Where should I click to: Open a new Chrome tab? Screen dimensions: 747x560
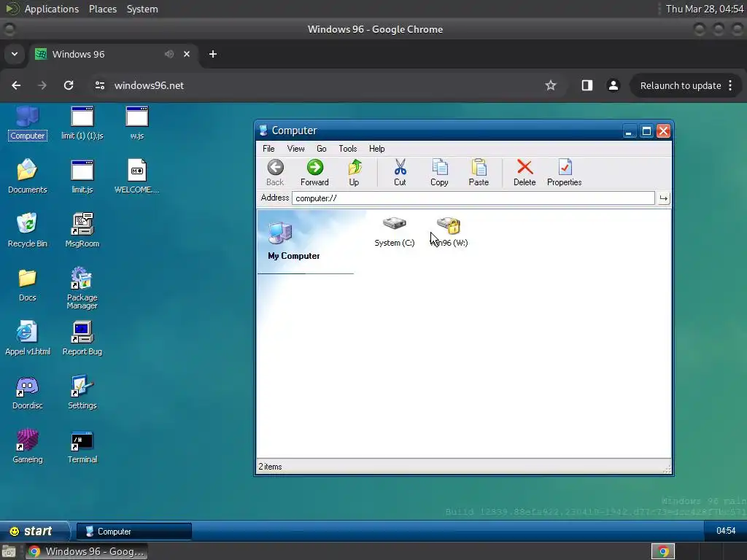click(x=213, y=54)
